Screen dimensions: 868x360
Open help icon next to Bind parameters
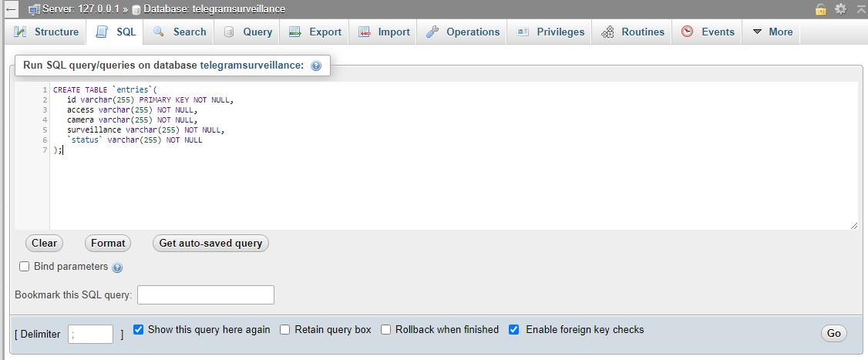[x=117, y=267]
